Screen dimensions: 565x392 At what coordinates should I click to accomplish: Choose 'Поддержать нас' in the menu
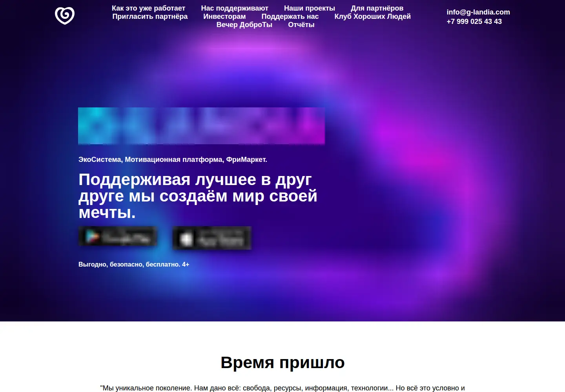point(290,16)
